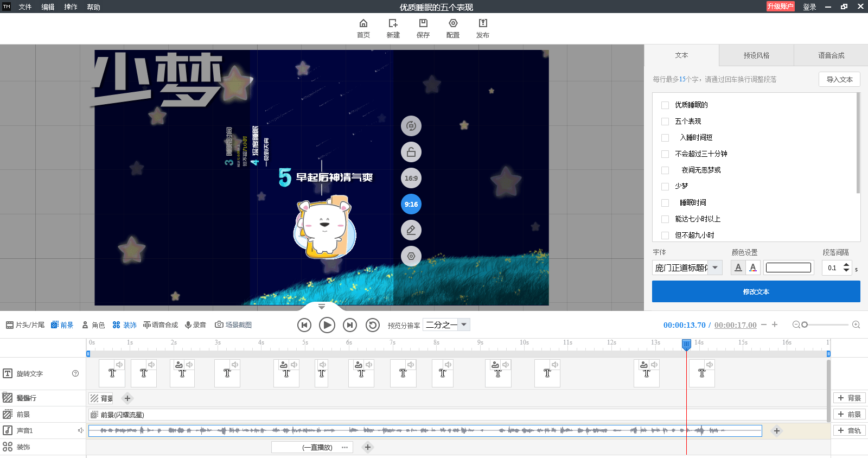Open the 编辑 menu
Image resolution: width=868 pixels, height=458 pixels.
[48, 7]
